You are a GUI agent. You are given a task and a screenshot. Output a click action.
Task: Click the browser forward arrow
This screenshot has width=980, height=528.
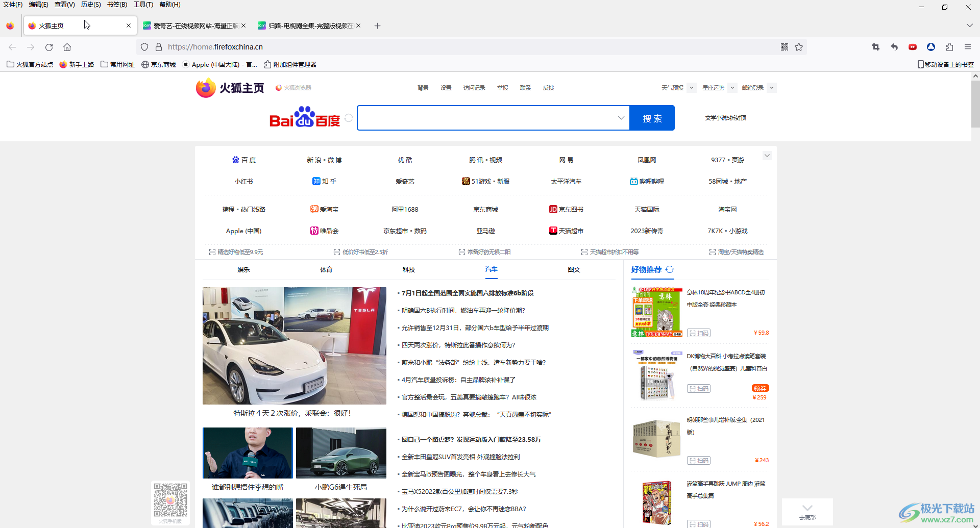click(31, 47)
